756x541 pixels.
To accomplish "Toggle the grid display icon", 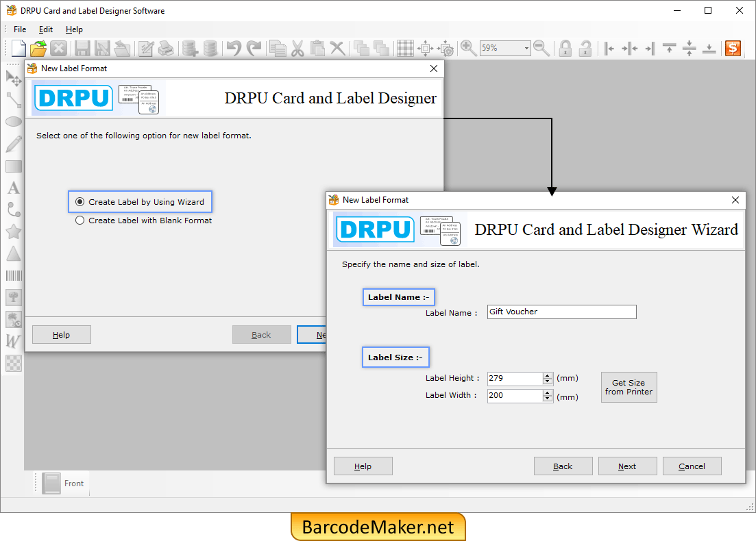I will [405, 48].
